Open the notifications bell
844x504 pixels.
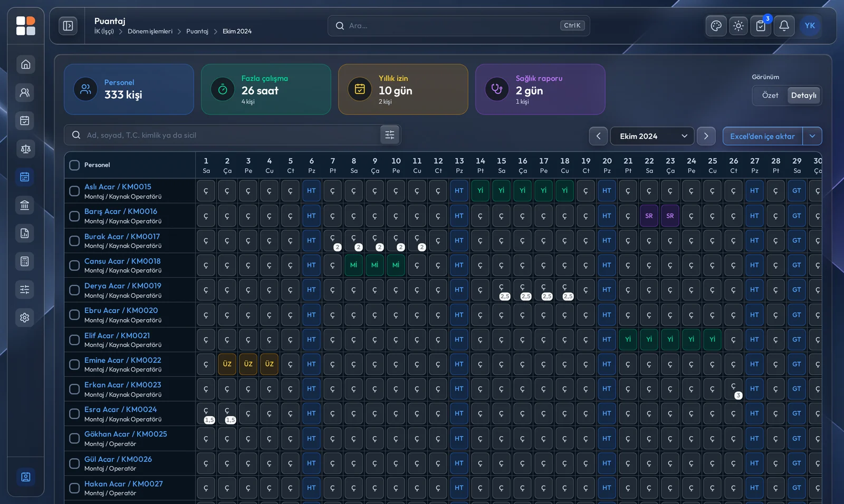click(x=784, y=26)
